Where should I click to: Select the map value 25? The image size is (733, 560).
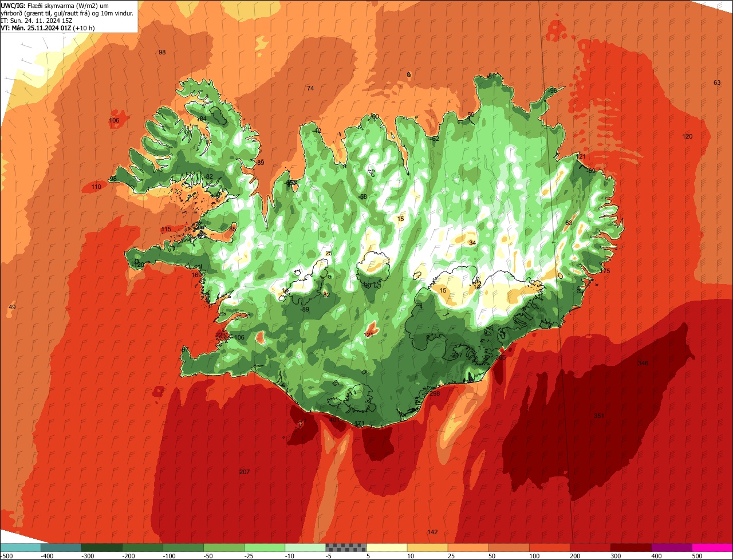[329, 253]
